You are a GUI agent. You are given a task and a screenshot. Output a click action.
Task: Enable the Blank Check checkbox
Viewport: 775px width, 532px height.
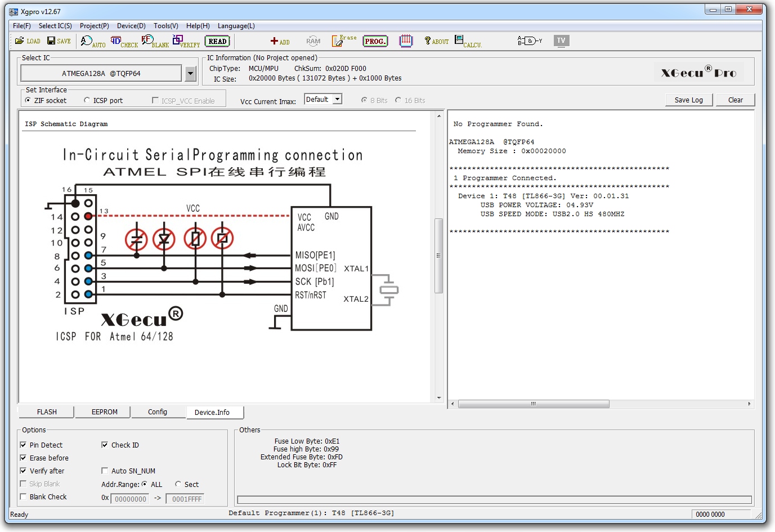click(x=24, y=497)
